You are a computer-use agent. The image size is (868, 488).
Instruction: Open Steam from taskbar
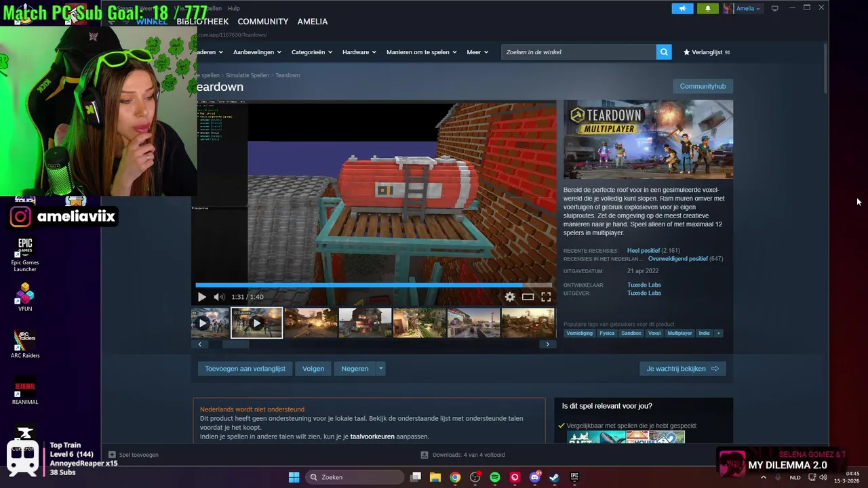coord(554,477)
